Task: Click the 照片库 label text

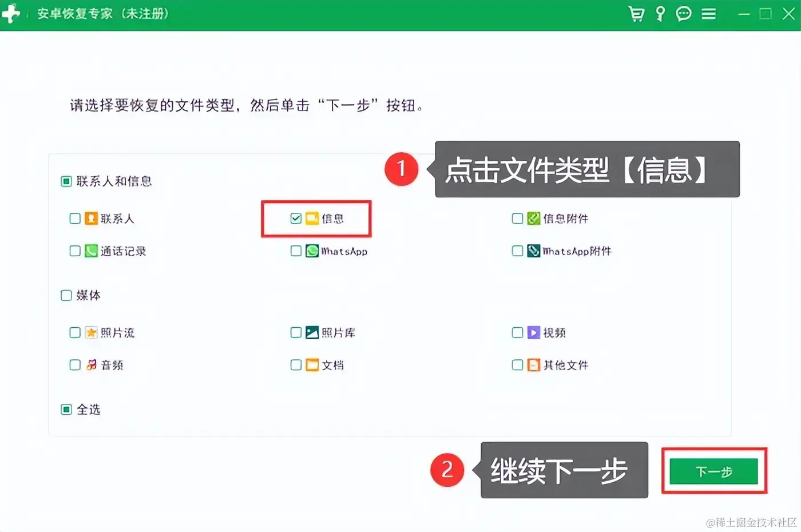Action: coord(339,333)
